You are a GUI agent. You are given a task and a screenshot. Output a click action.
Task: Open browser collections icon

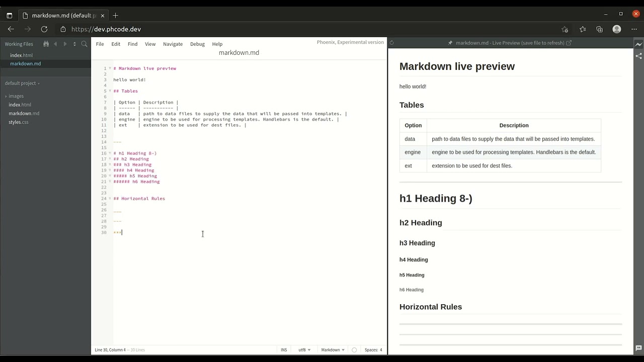pyautogui.click(x=600, y=29)
